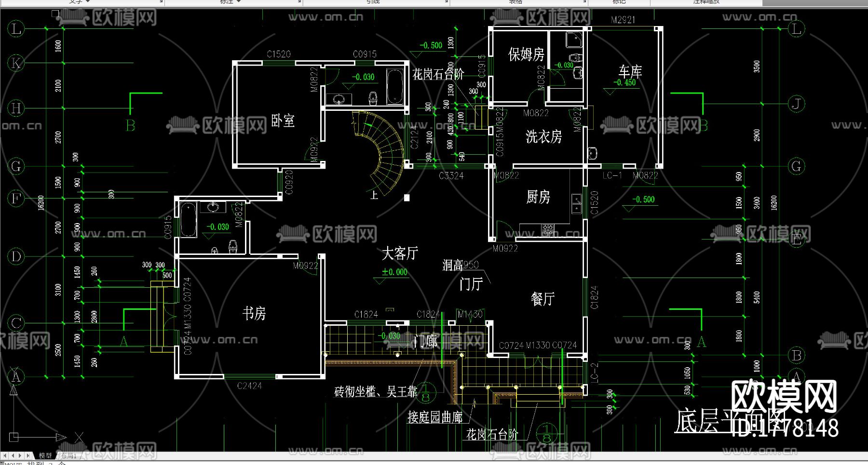Select the 保姆房 room label
The image size is (868, 465).
tap(526, 54)
